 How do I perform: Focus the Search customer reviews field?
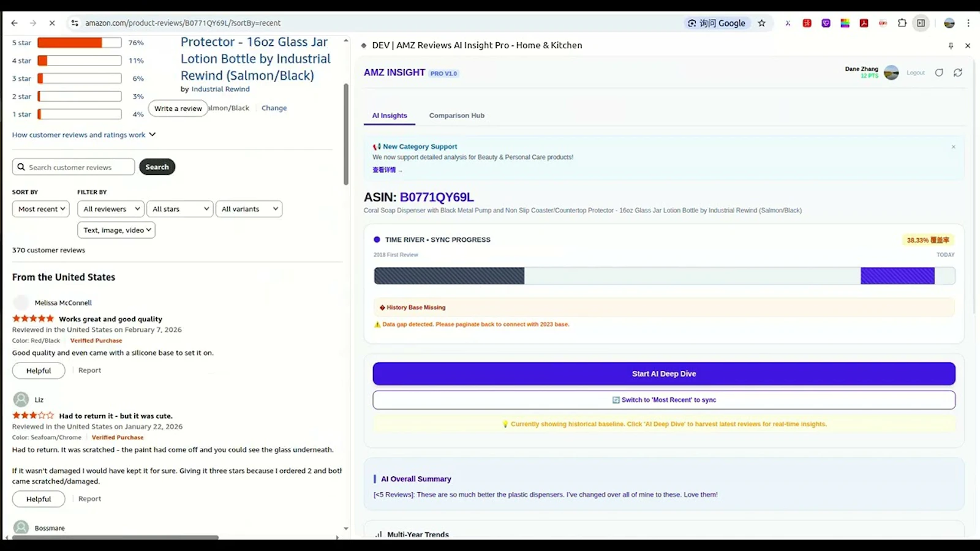coord(73,167)
